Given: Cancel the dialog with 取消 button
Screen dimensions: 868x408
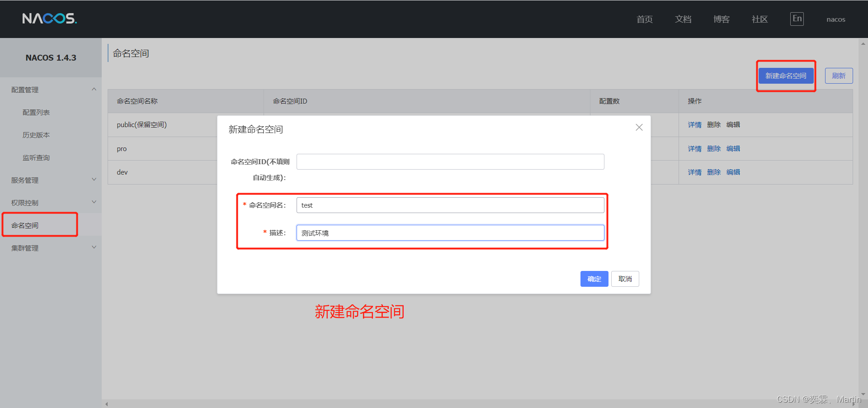Looking at the screenshot, I should tap(625, 279).
